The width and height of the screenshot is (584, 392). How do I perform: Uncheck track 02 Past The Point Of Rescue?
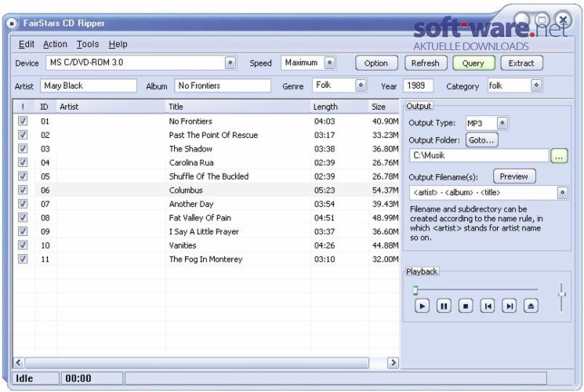point(23,135)
